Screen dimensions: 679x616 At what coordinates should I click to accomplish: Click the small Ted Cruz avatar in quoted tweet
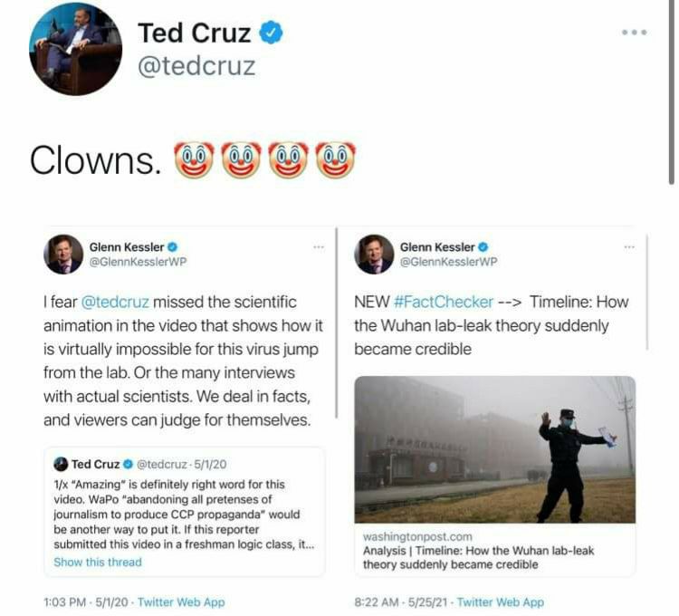click(x=61, y=465)
